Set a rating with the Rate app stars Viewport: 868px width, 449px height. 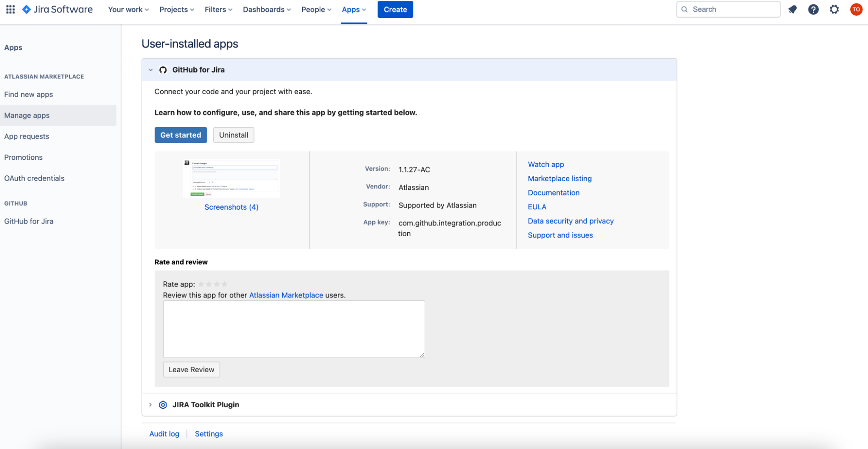point(213,284)
